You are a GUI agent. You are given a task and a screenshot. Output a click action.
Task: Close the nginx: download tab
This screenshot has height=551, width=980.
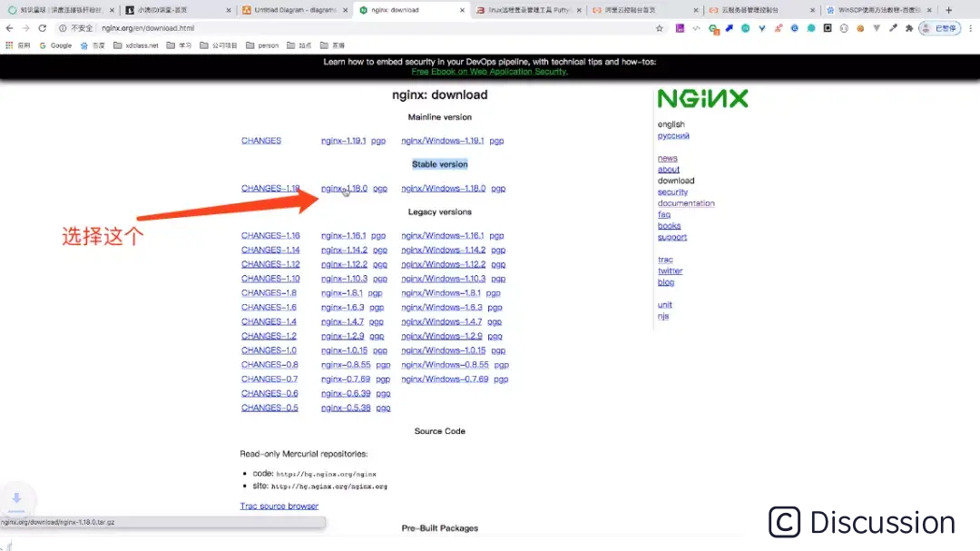coord(462,10)
